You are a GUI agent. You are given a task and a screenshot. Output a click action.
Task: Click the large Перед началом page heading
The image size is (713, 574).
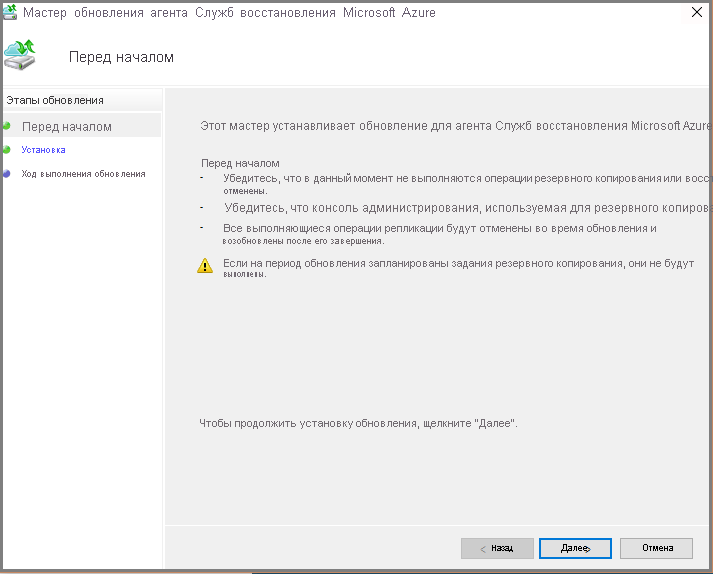point(121,57)
